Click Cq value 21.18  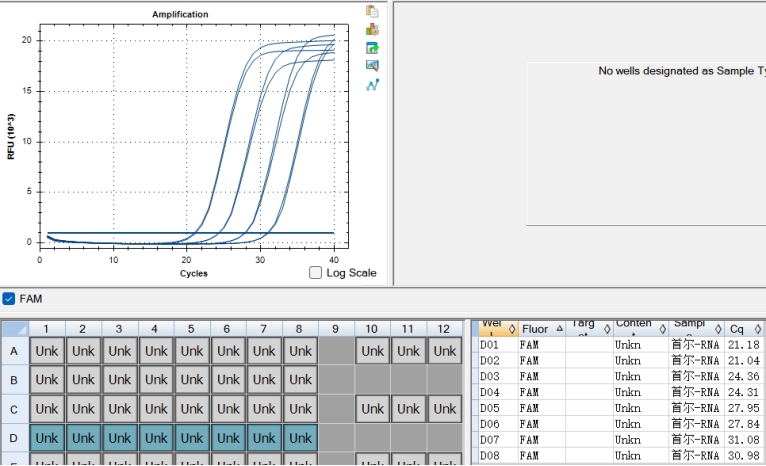(x=744, y=345)
